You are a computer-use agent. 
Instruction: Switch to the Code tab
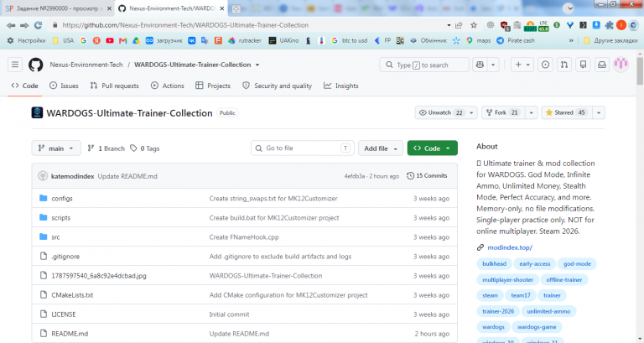24,86
